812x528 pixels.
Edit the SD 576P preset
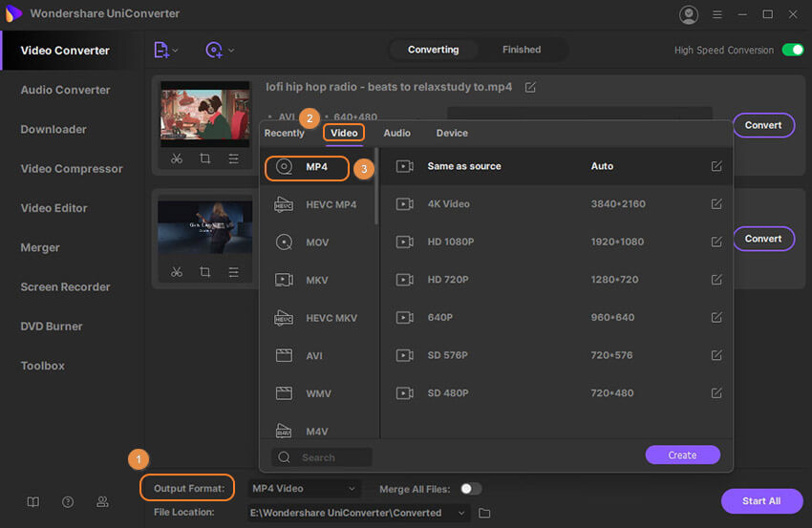pyautogui.click(x=716, y=355)
